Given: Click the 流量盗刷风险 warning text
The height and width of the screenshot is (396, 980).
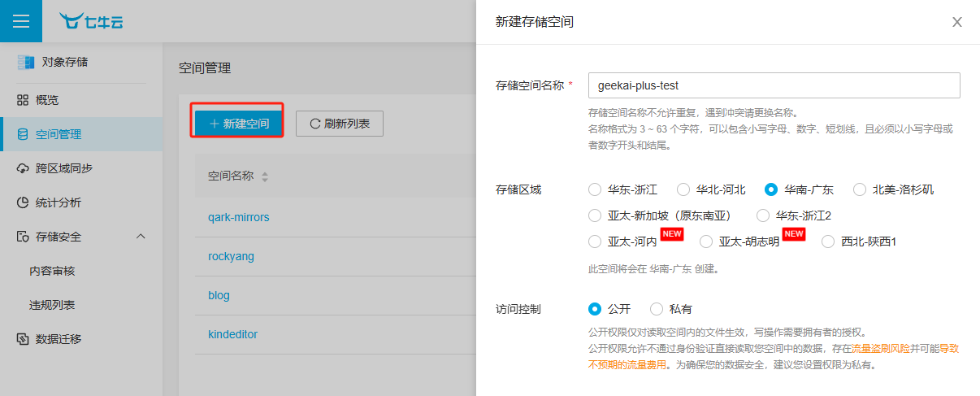Looking at the screenshot, I should click(x=881, y=348).
